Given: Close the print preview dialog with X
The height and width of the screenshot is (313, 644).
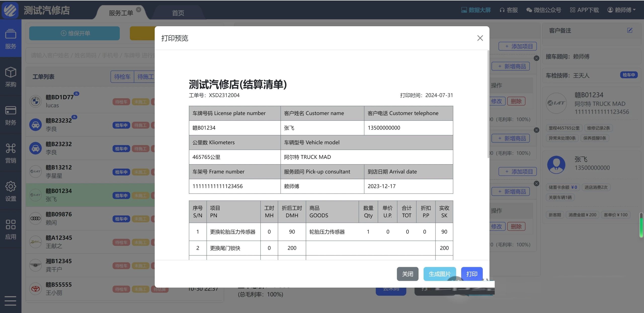Looking at the screenshot, I should (480, 38).
